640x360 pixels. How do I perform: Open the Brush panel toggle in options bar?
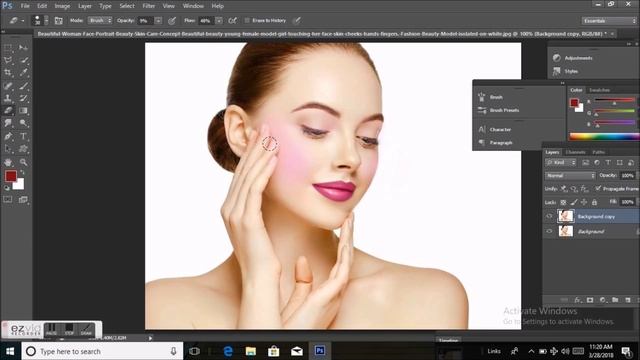[58, 20]
